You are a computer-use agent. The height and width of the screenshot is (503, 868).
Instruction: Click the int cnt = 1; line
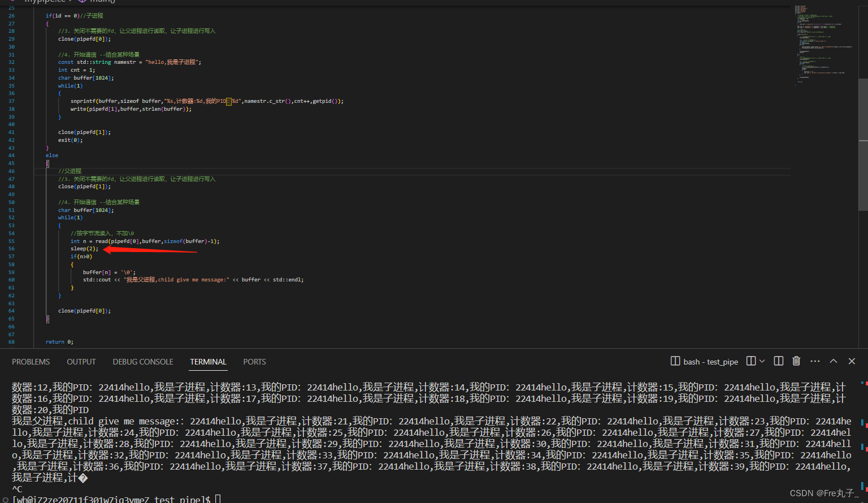coord(76,70)
